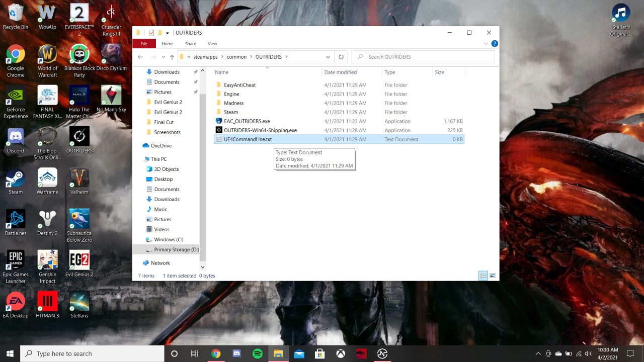
Task: Open the address bar history dropdown
Action: (328, 57)
